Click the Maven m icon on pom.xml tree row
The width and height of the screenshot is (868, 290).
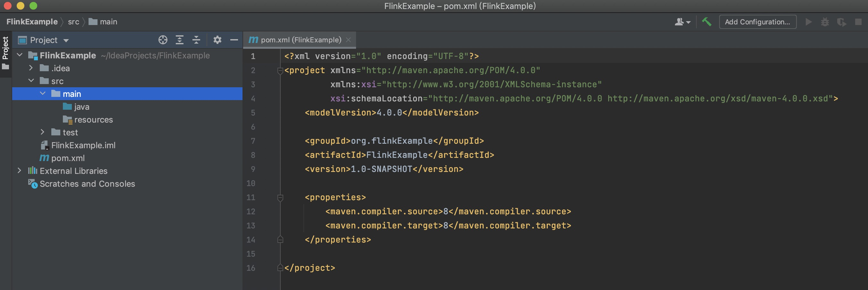point(44,158)
